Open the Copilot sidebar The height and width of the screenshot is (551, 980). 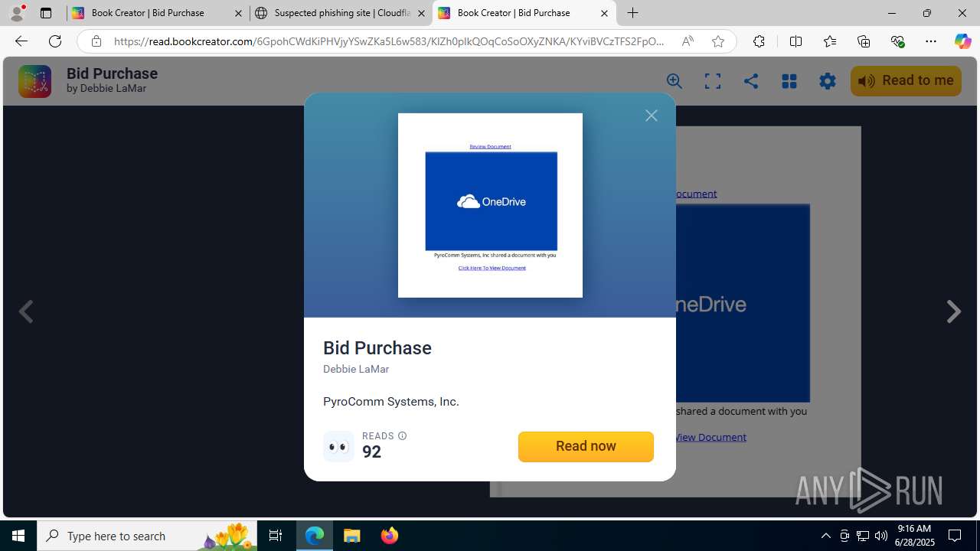(x=962, y=41)
